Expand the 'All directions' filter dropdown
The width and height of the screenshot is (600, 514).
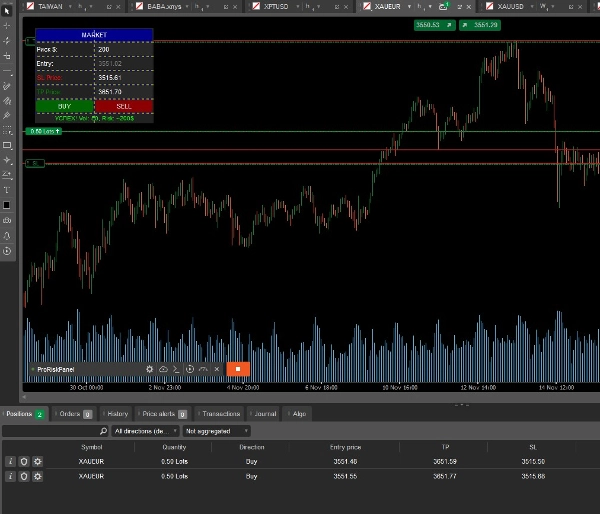point(144,431)
